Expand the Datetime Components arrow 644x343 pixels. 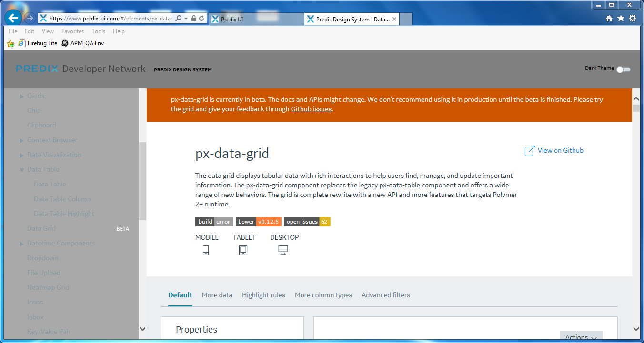tap(22, 244)
